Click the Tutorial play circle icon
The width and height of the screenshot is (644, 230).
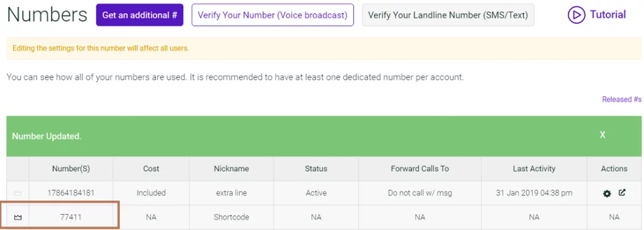576,15
